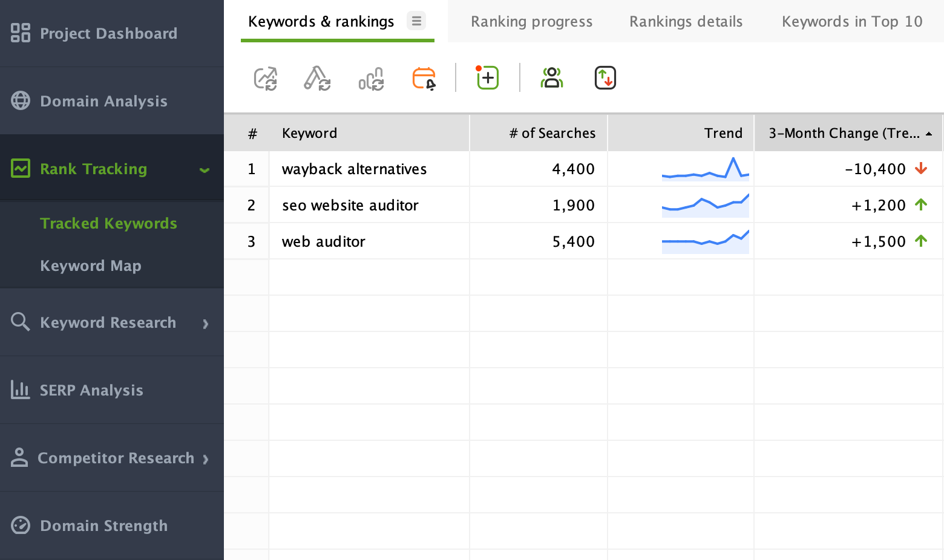The width and height of the screenshot is (944, 560).
Task: Click the Domain Analysis globe icon
Action: point(21,100)
